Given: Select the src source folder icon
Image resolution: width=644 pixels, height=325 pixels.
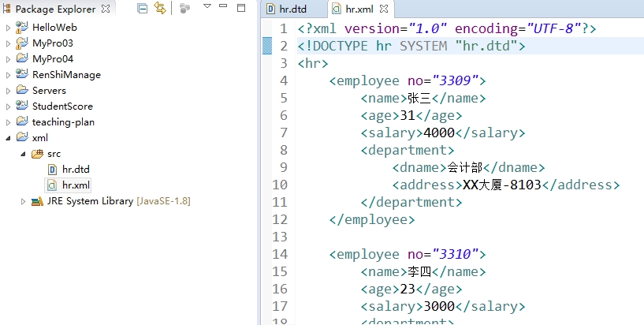Looking at the screenshot, I should coord(37,154).
